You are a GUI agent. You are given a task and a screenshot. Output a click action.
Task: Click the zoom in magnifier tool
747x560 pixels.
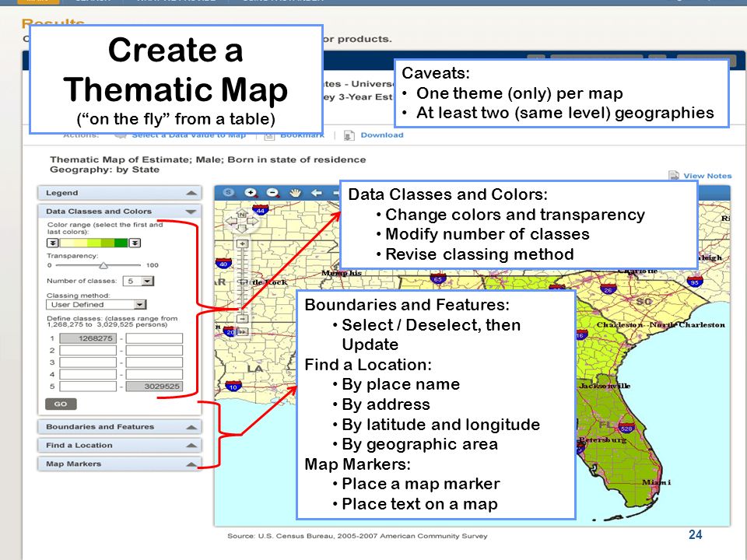tap(251, 193)
